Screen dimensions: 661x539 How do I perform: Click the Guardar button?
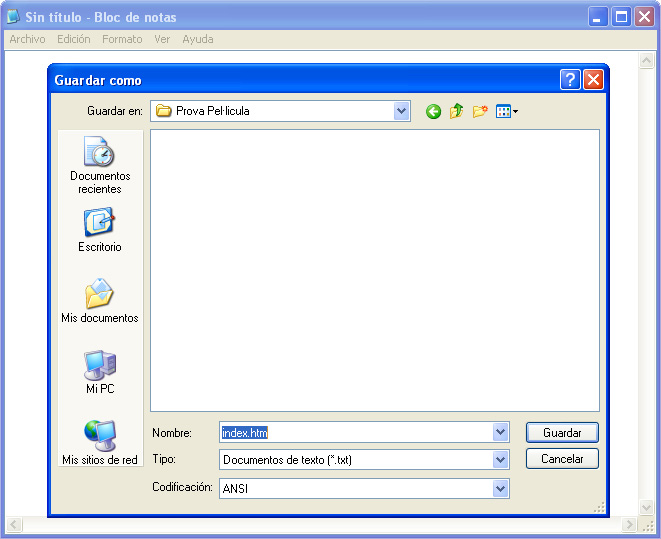click(x=562, y=433)
